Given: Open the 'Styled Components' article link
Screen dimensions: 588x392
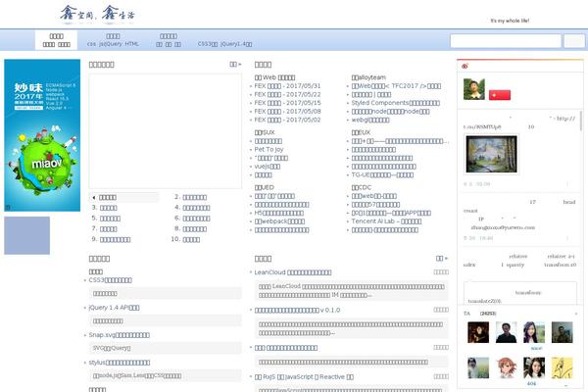Looking at the screenshot, I should click(x=396, y=103).
